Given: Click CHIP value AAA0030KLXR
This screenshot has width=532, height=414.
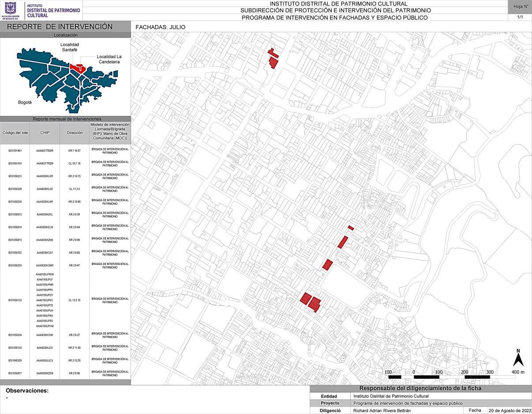Looking at the screenshot, I should (x=45, y=176).
